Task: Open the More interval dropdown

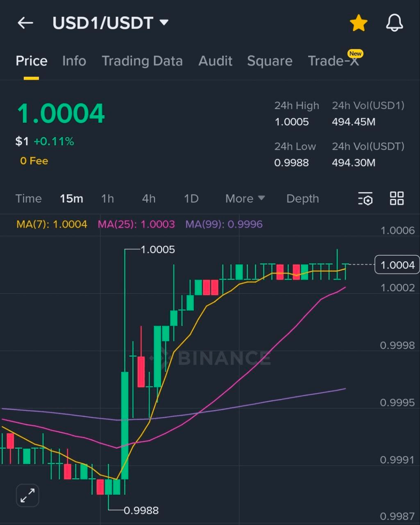Action: pos(244,199)
